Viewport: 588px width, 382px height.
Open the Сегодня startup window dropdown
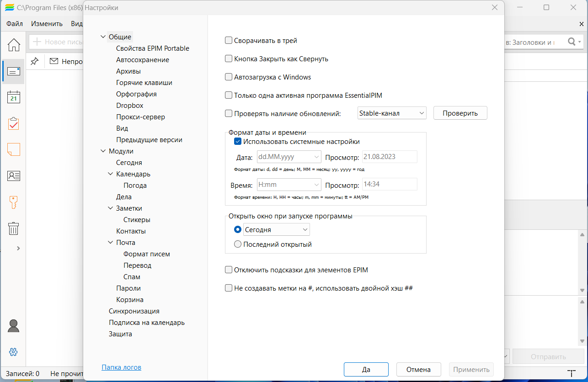(277, 229)
